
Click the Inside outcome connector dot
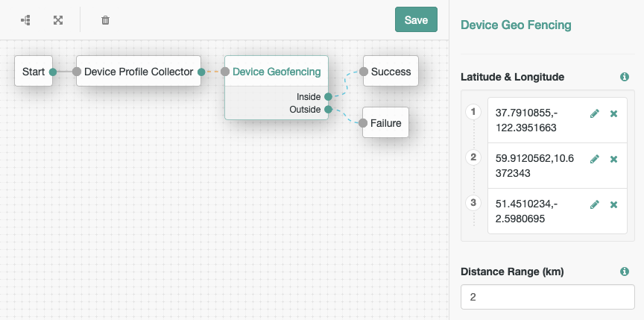328,96
